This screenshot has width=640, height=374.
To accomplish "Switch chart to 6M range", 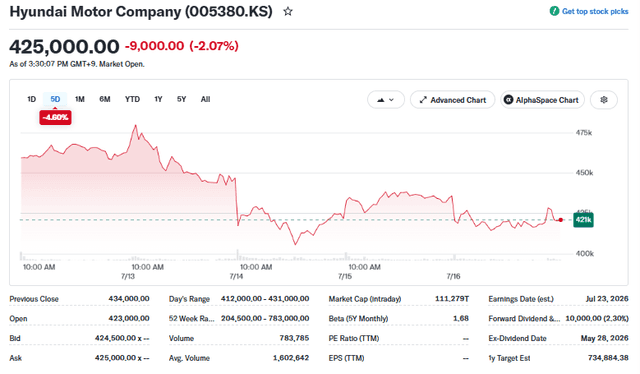I will pyautogui.click(x=105, y=99).
